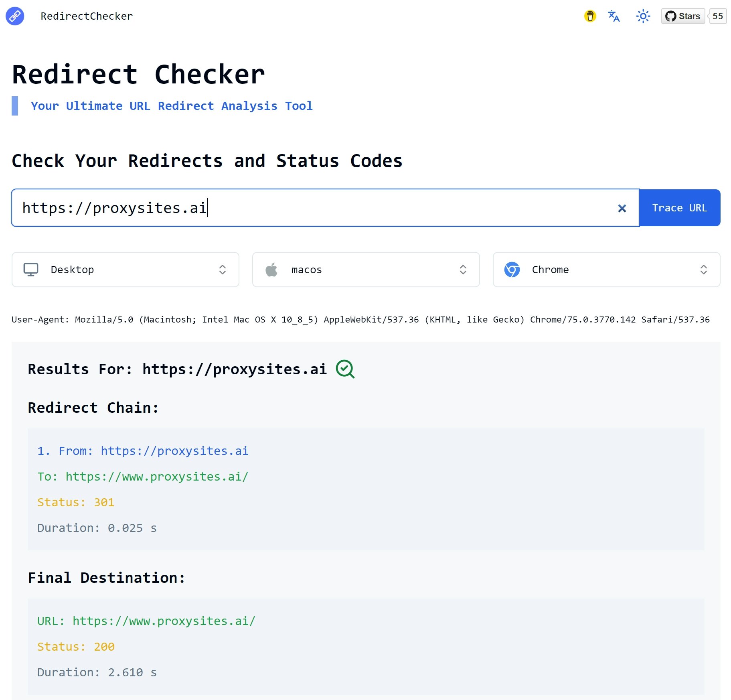Viewport: 731px width, 700px height.
Task: Open the Chrome browser dropdown
Action: tap(607, 270)
